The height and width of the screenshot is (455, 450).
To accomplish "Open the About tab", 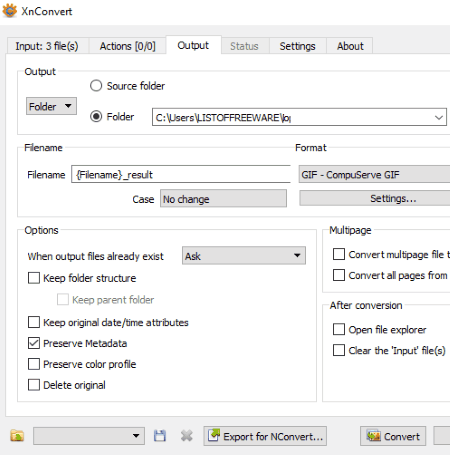I will [350, 46].
